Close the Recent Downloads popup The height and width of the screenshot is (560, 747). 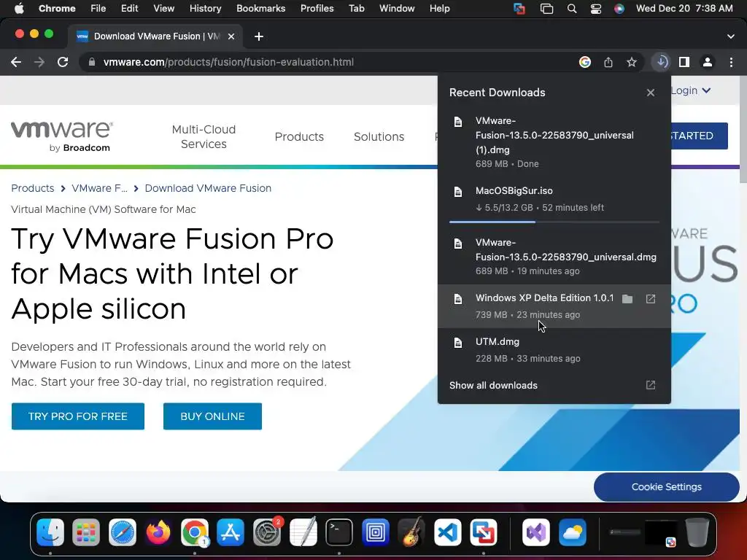click(650, 93)
